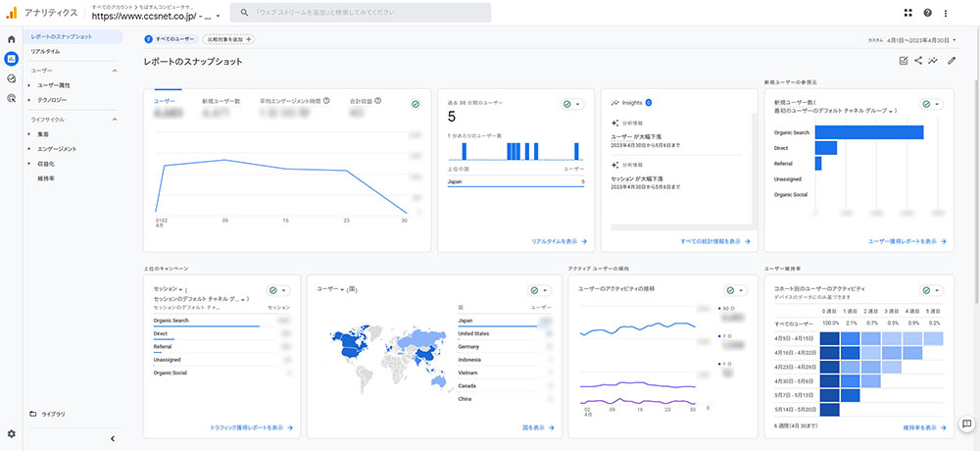Click the ユーザー獲得レポートを表示 link
The height and width of the screenshot is (451, 980).
point(906,241)
